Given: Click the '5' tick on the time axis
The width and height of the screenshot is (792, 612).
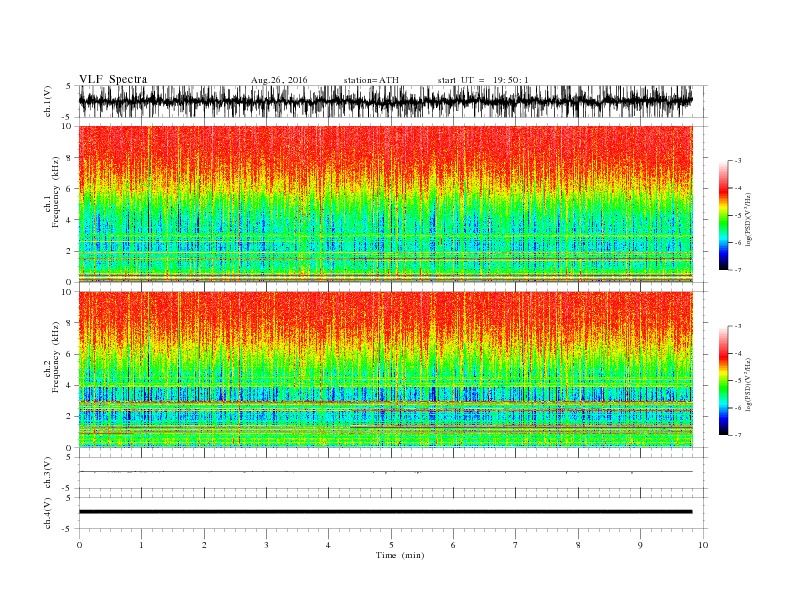Looking at the screenshot, I should pos(391,545).
